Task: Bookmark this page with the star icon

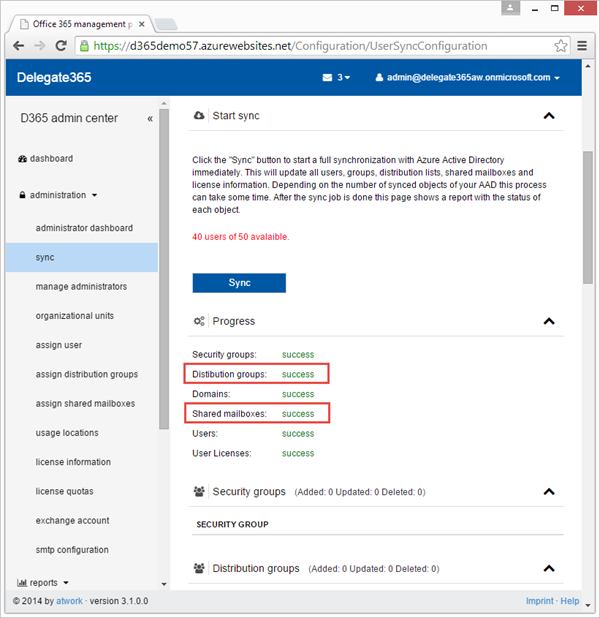Action: click(x=560, y=46)
